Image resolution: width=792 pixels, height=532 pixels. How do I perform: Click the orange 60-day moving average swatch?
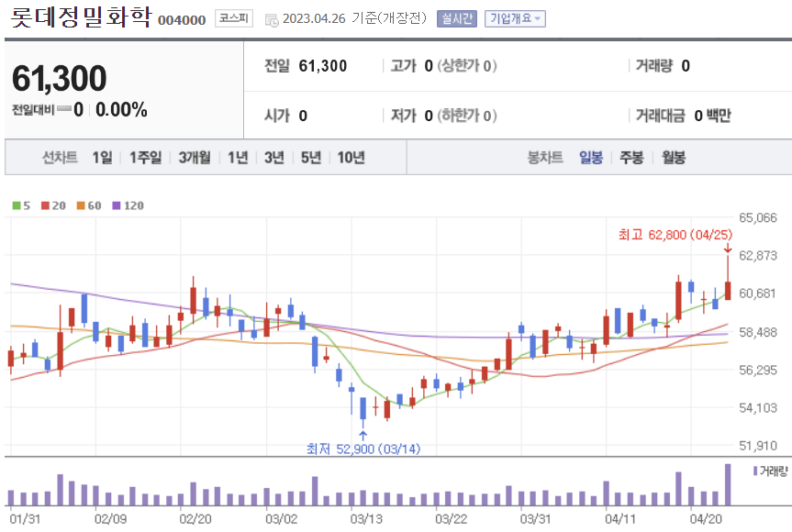click(81, 205)
